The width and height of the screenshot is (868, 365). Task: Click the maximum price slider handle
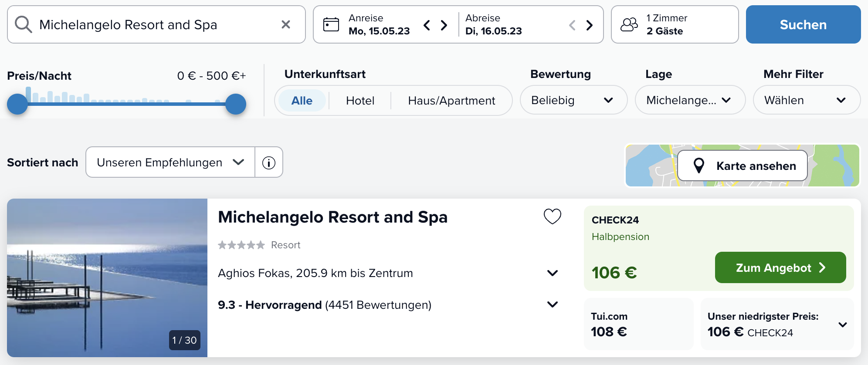[x=236, y=104]
